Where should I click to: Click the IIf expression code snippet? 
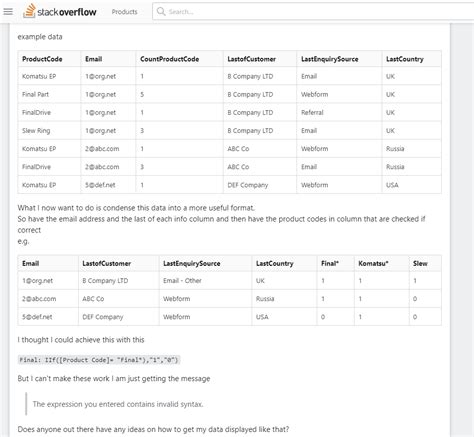(99, 360)
